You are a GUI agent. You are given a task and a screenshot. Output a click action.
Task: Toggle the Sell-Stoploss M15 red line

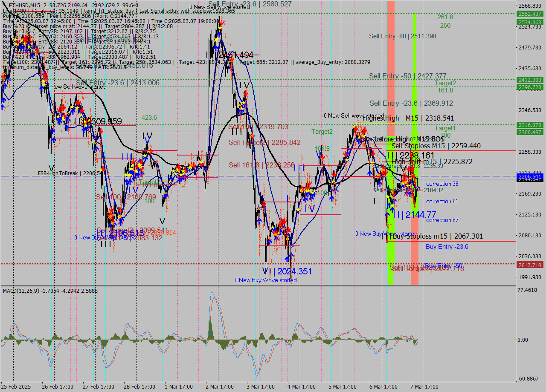click(x=469, y=150)
